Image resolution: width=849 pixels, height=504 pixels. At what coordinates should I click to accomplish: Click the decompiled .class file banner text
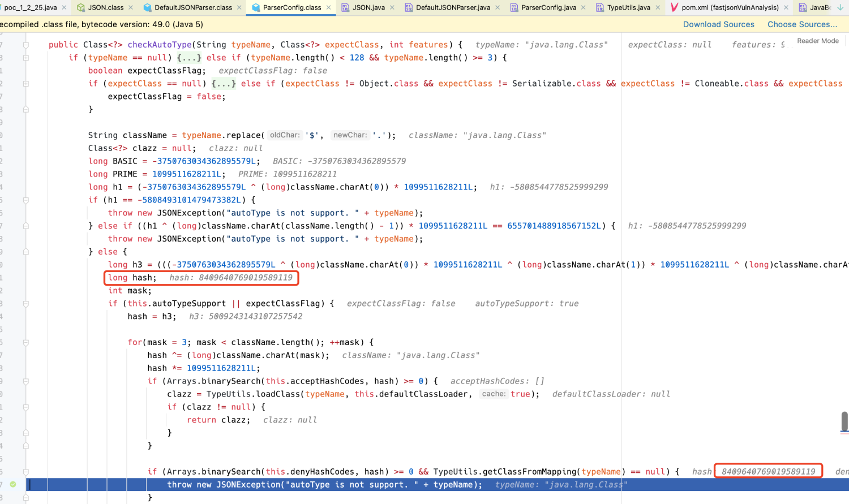tap(102, 24)
